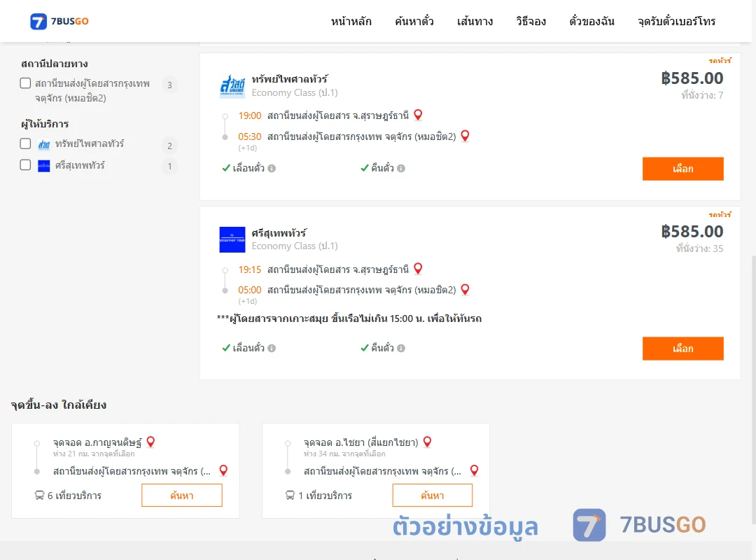Click ค้นหา on the กาญจนดิษฐ์ card
The width and height of the screenshot is (756, 560).
click(182, 496)
